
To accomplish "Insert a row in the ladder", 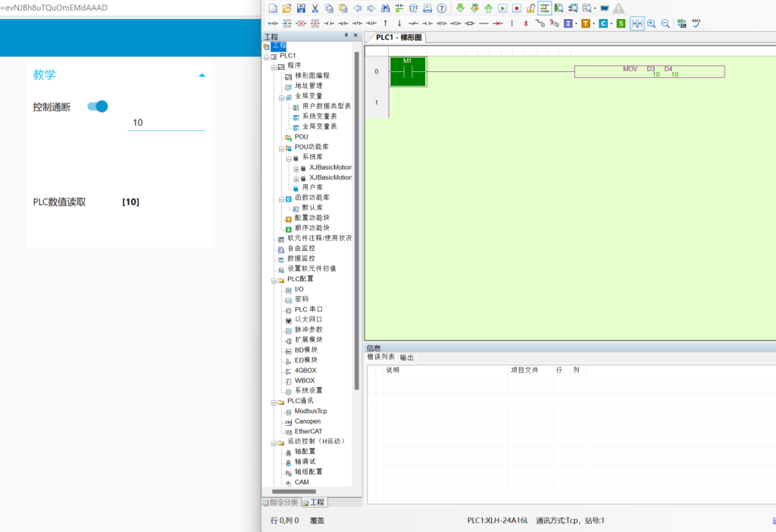I will (x=287, y=23).
